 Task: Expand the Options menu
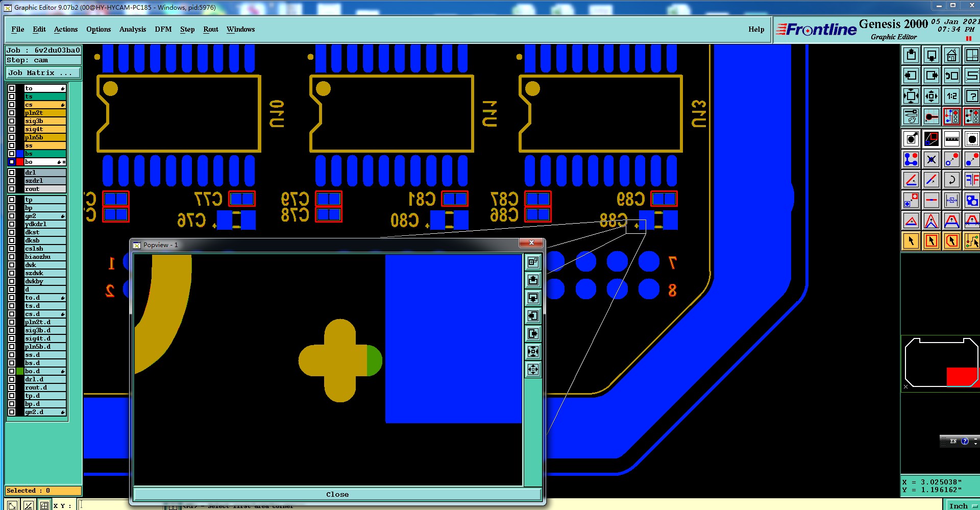pyautogui.click(x=99, y=29)
